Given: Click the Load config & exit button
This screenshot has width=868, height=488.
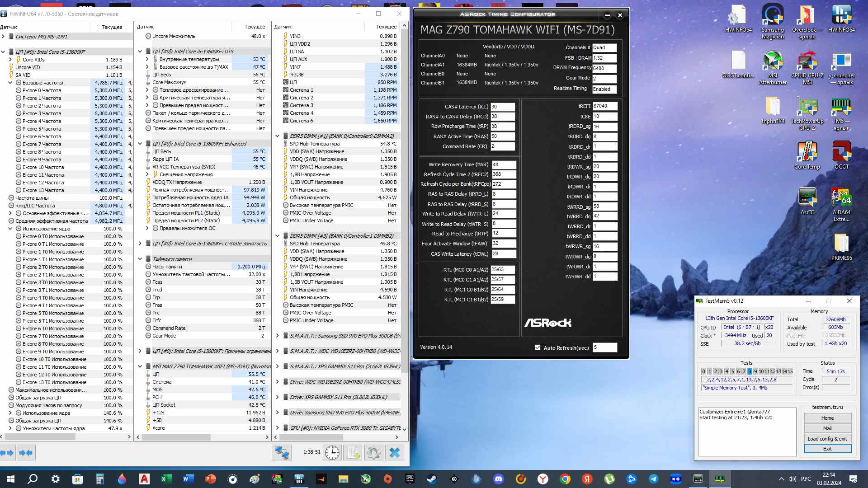Looking at the screenshot, I should 827,439.
